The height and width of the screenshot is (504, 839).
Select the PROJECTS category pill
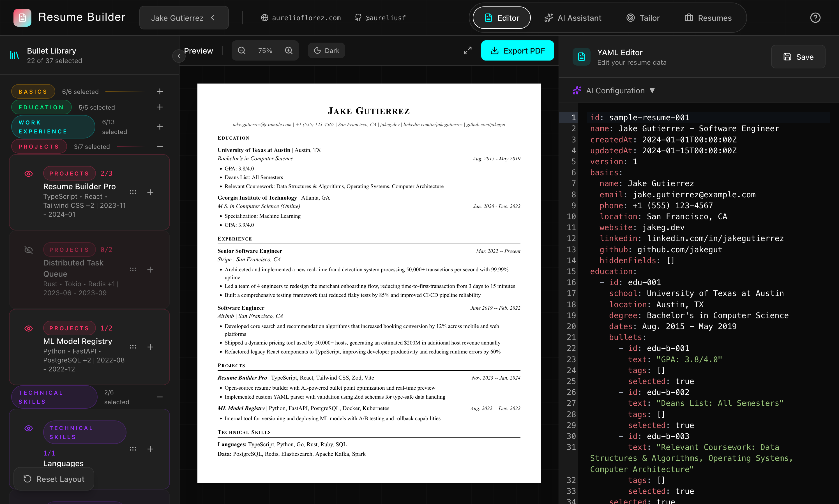(x=39, y=146)
